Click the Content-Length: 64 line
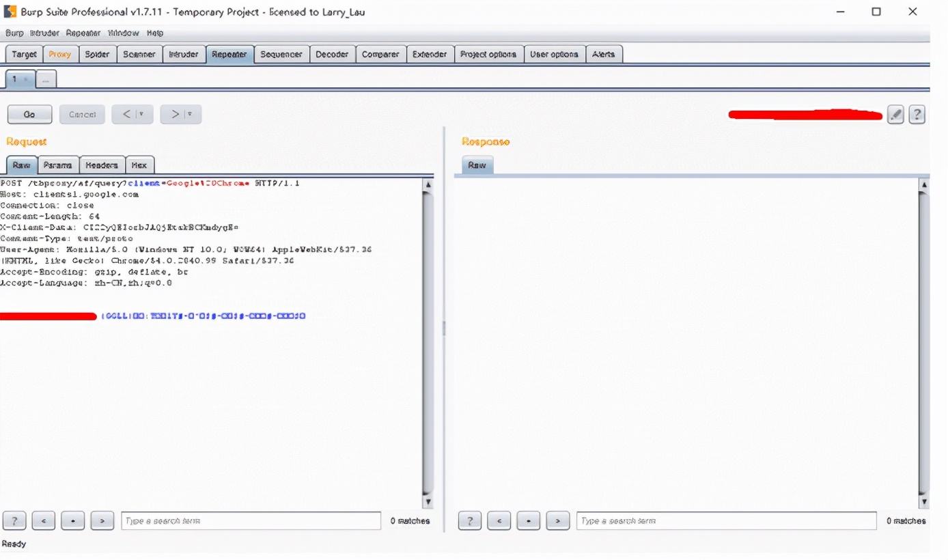948x560 pixels. click(50, 216)
